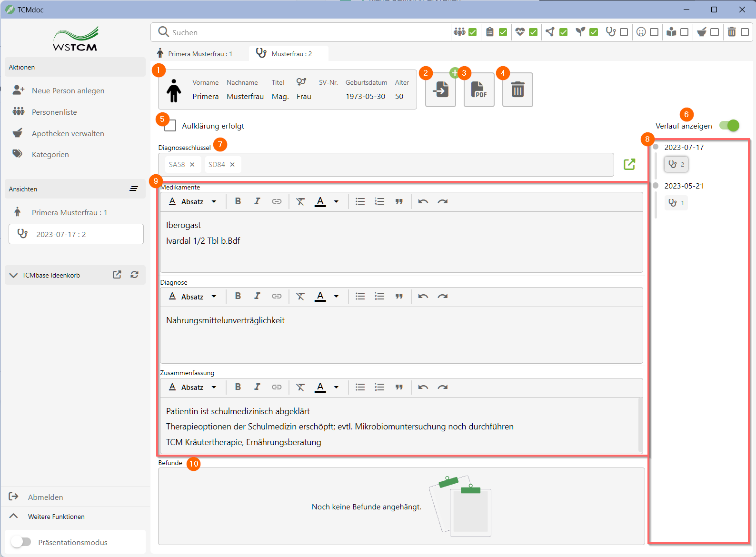Open diagnosis key external link icon
Screen dimensions: 756x557
tap(629, 164)
